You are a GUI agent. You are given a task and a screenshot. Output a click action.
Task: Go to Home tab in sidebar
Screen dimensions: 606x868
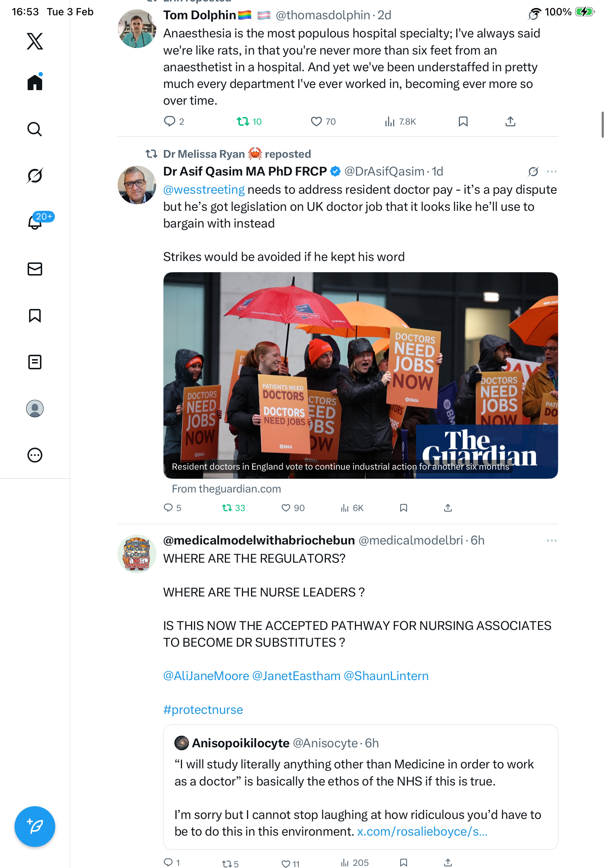pos(35,82)
